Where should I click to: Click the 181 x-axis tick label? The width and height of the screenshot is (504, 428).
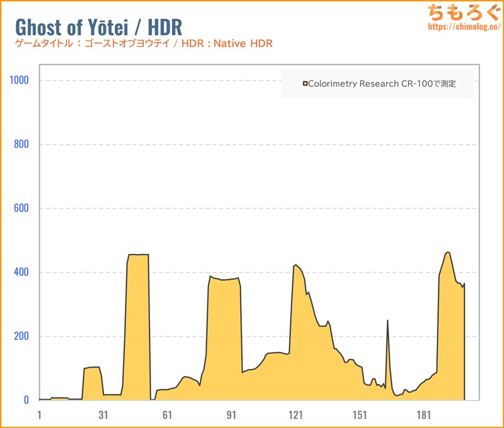424,415
